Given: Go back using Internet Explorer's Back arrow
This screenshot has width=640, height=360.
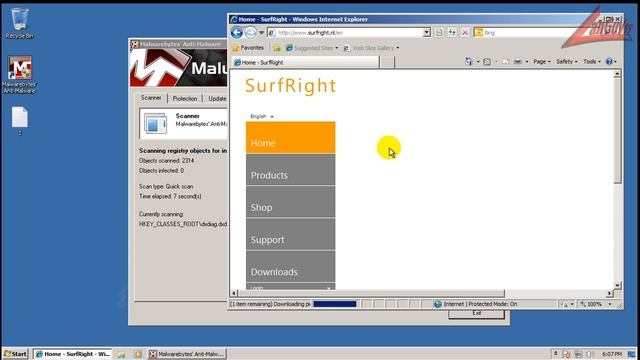Looking at the screenshot, I should [237, 33].
